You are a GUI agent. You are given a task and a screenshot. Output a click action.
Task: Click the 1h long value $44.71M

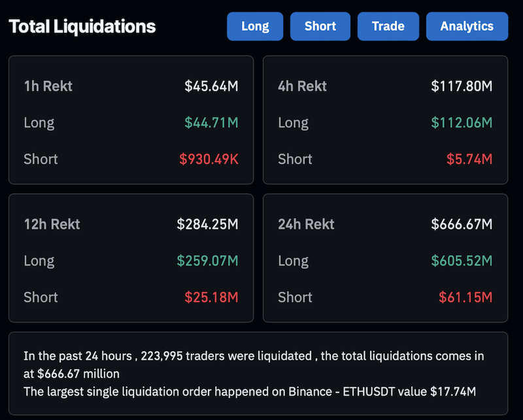211,122
